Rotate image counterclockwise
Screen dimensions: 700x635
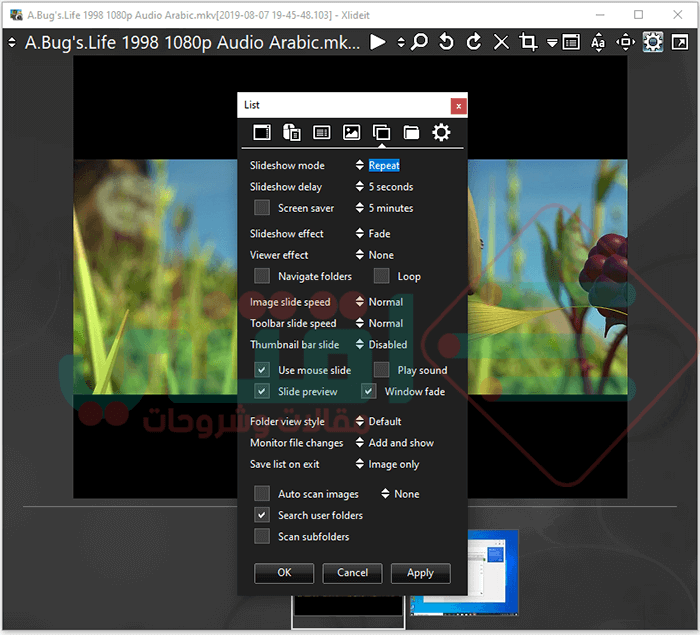[x=446, y=42]
